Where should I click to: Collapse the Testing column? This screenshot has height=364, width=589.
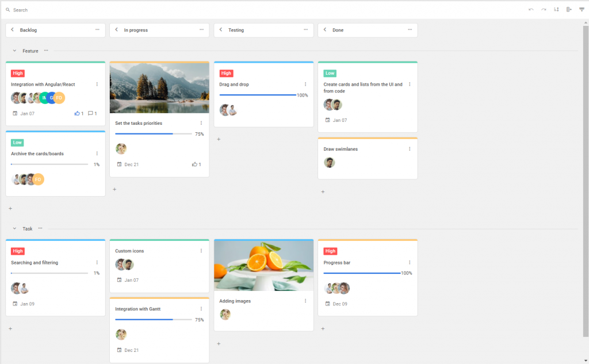coord(220,30)
